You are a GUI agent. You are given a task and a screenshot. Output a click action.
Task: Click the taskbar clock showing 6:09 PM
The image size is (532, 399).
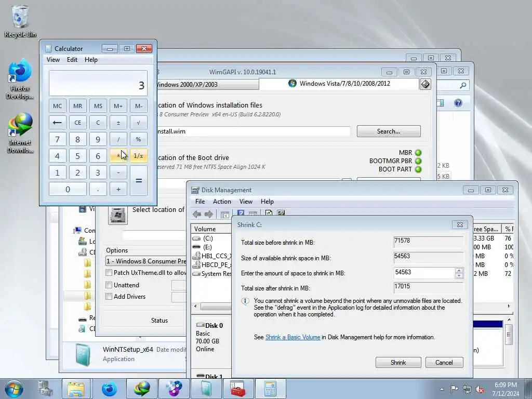pos(506,389)
